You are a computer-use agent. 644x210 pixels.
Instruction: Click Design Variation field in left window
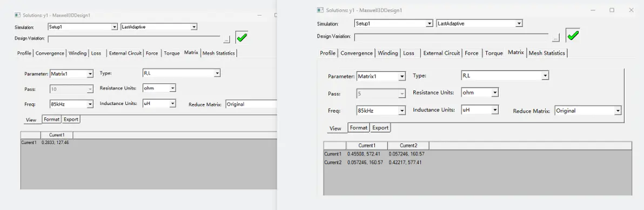tap(135, 39)
